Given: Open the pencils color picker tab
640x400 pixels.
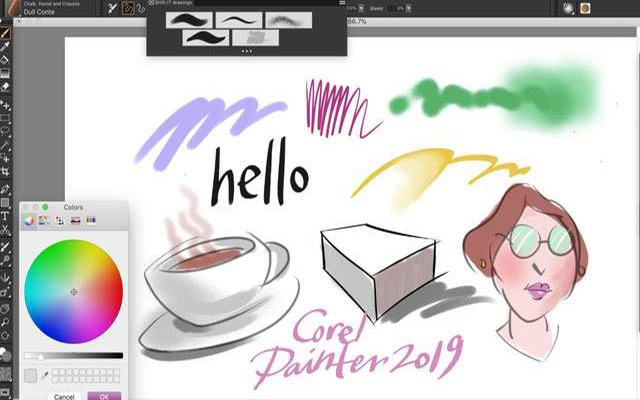Looking at the screenshot, I should tap(91, 220).
